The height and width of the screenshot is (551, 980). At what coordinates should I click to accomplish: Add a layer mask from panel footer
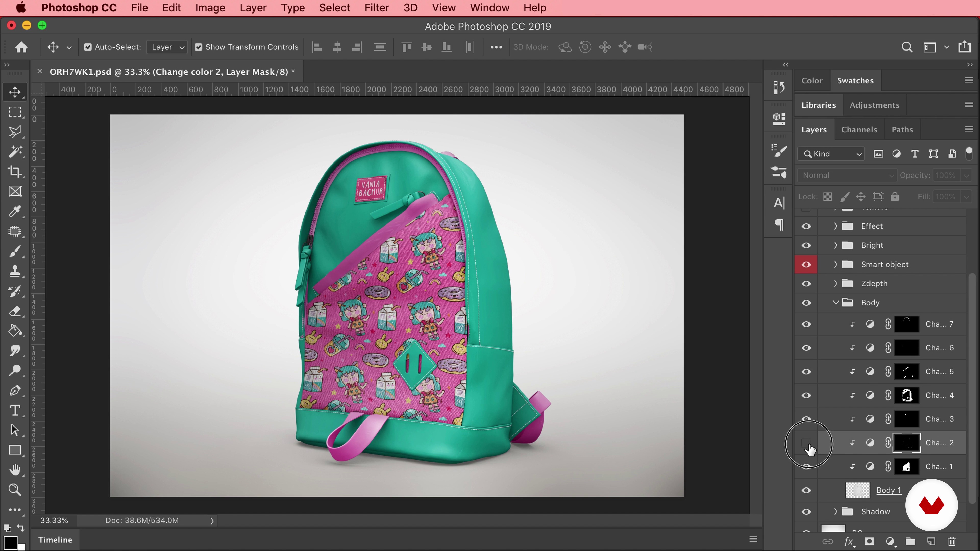tap(869, 542)
